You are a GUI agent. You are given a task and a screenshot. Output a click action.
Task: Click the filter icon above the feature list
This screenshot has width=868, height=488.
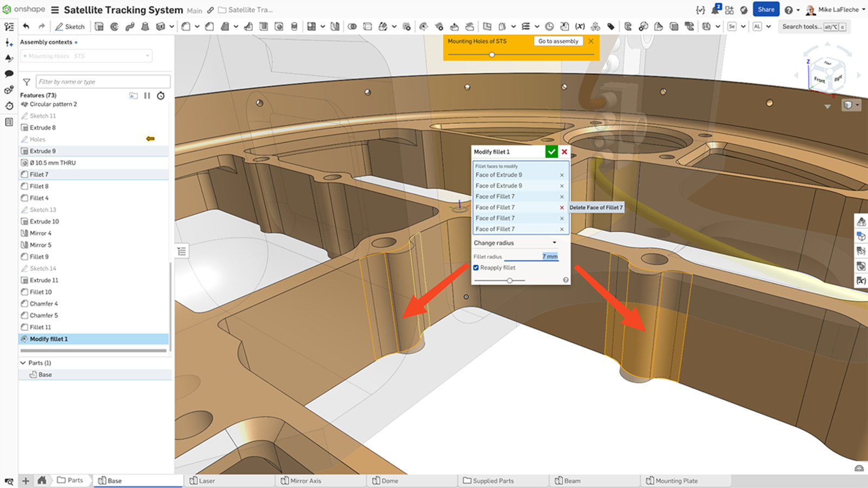pos(26,81)
